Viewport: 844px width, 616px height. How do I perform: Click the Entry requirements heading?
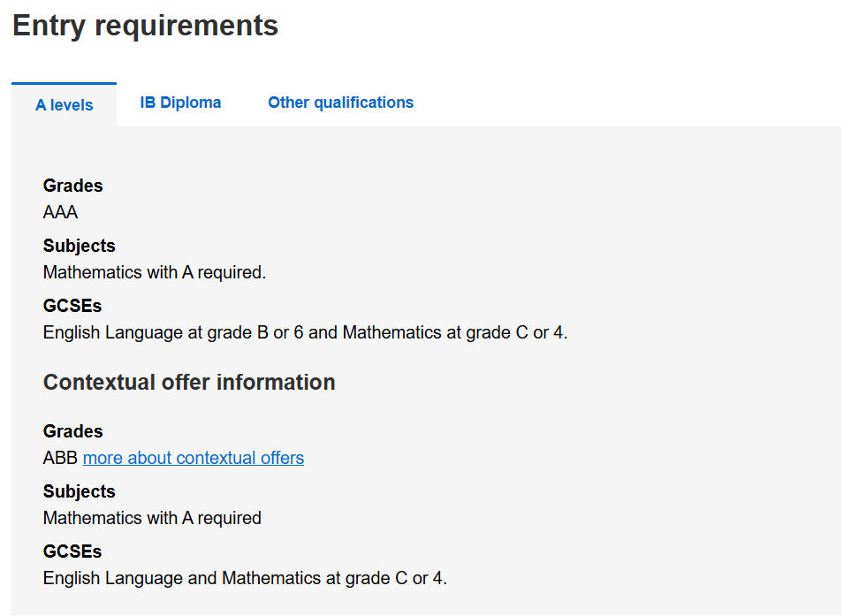(145, 26)
